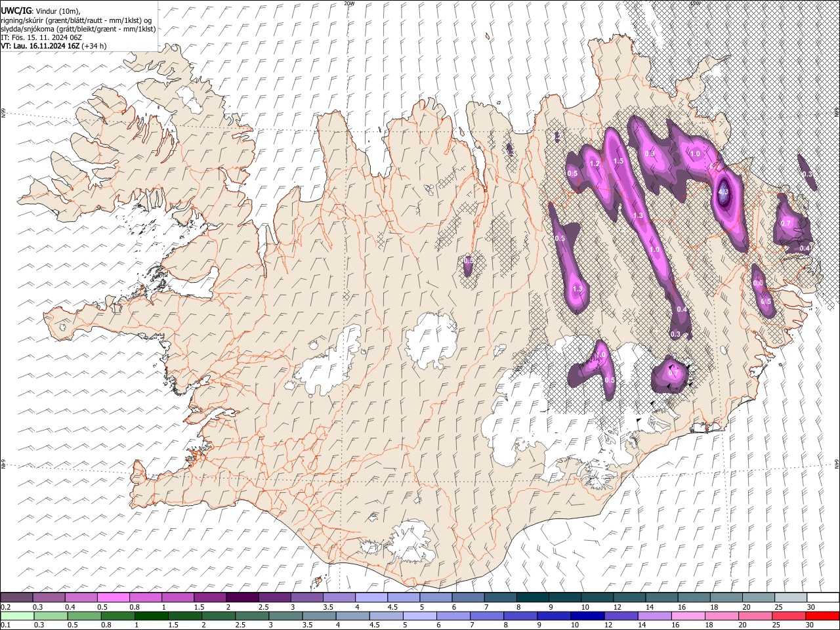Click the 1.5 snowfall value label
Screen dimensions: 840x630
(x=618, y=161)
